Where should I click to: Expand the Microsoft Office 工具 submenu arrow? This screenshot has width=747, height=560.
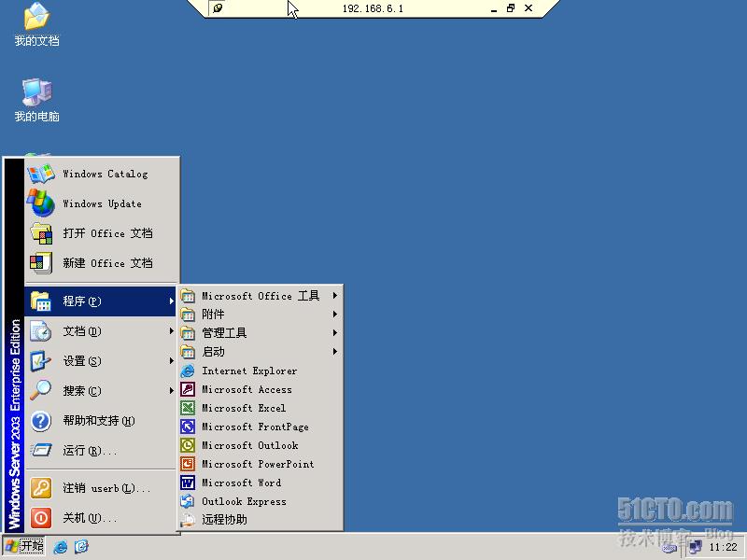[x=335, y=296]
